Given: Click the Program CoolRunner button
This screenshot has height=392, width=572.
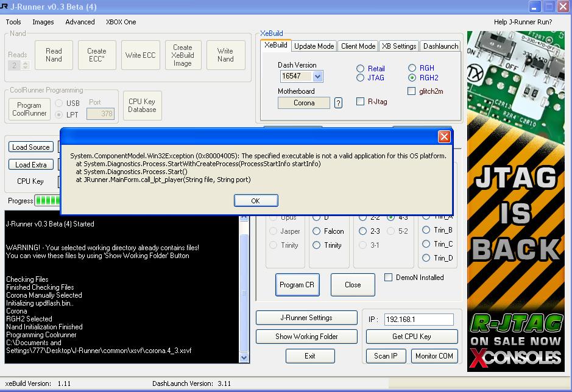Looking at the screenshot, I should click(x=30, y=109).
